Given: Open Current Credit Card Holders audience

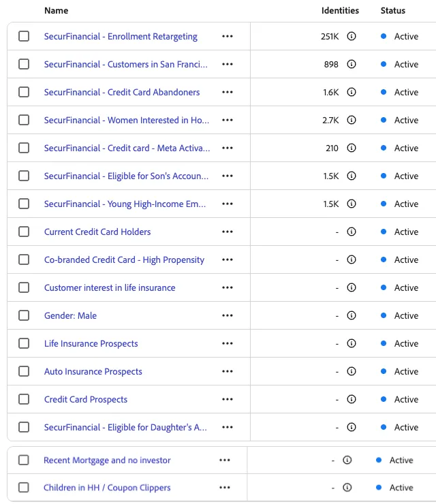Looking at the screenshot, I should click(x=97, y=232).
